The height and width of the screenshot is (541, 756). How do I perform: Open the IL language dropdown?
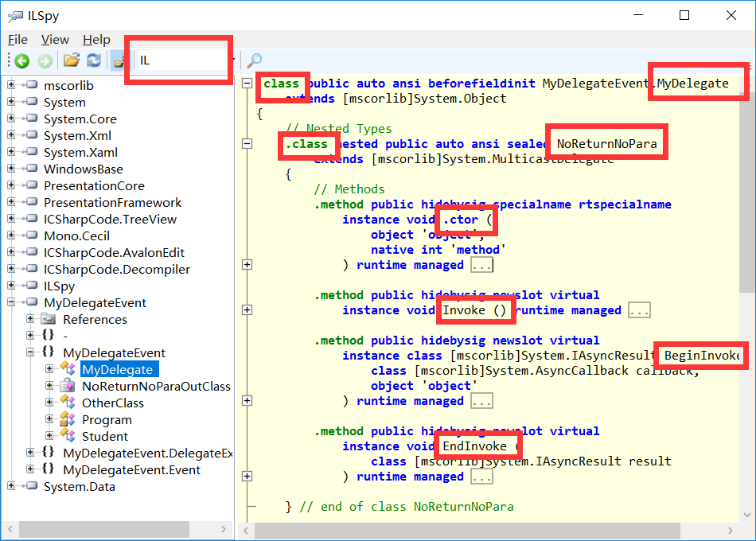(185, 60)
